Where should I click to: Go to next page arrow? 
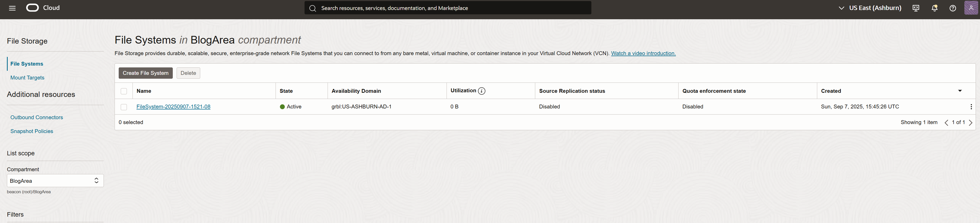tap(971, 123)
